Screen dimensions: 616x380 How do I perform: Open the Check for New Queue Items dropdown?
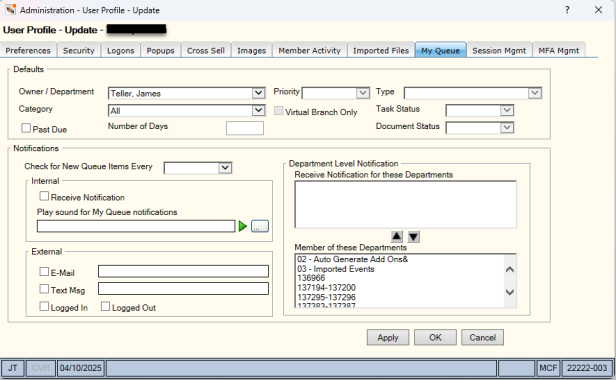coord(225,168)
